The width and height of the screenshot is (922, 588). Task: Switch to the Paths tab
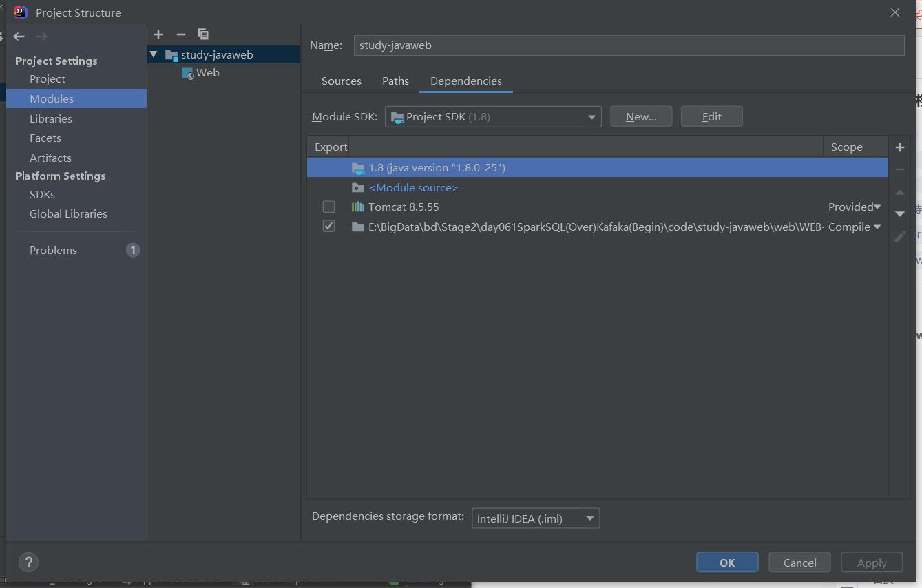pyautogui.click(x=395, y=81)
